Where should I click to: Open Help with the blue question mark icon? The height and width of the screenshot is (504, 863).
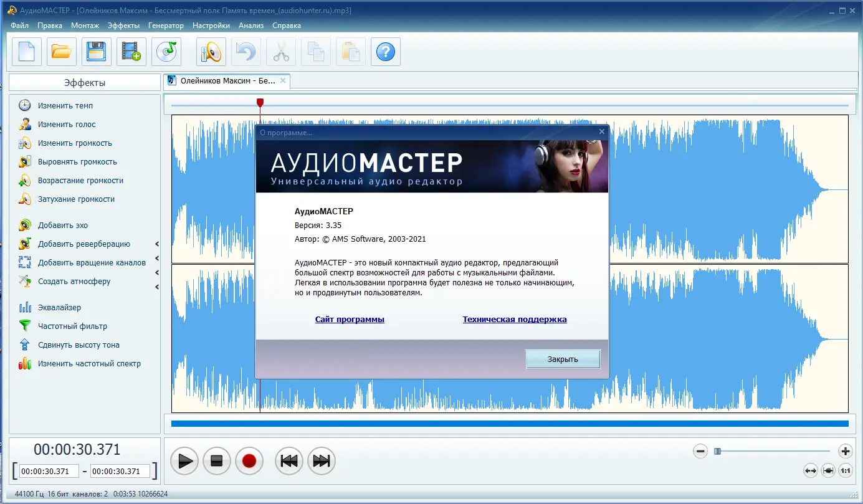point(386,52)
